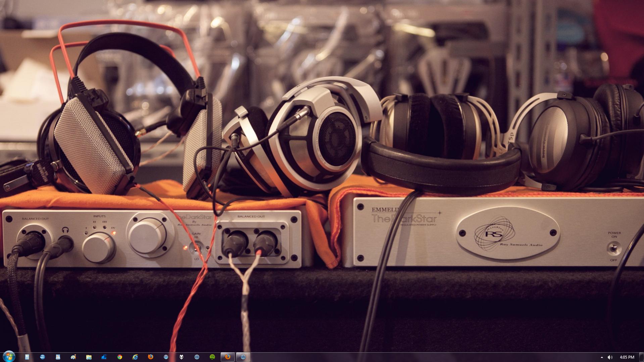Open foobar2000 white alien-head icon
The image size is (644, 362).
point(181,357)
